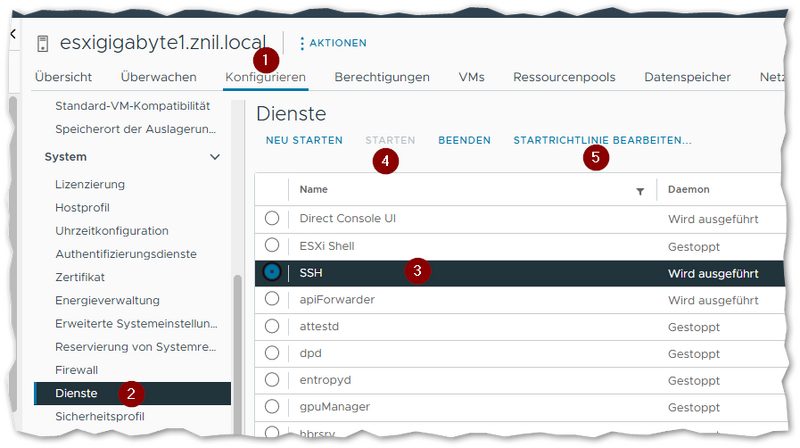The width and height of the screenshot is (800, 448).
Task: Click the filter icon in Name column
Action: coord(640,190)
